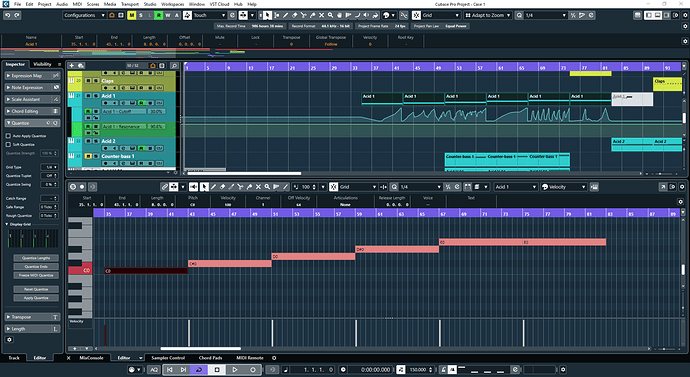Select the Mute X tool in project toolbar

(322, 15)
